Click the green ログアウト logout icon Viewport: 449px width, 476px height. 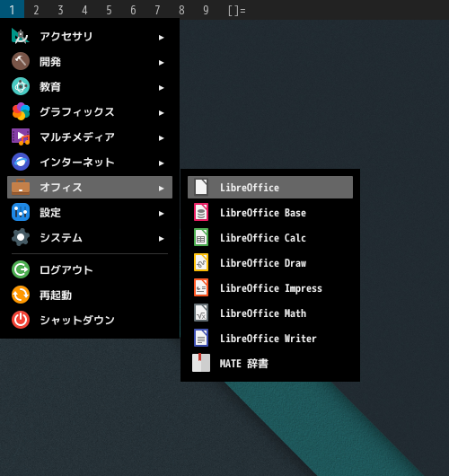coord(21,269)
